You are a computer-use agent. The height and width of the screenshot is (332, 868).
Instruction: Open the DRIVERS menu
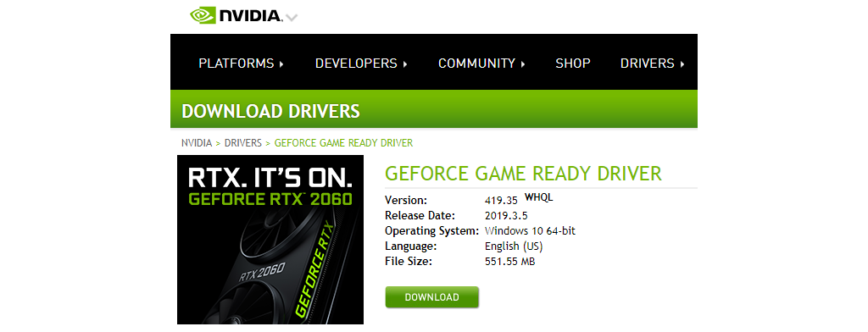[x=647, y=64]
